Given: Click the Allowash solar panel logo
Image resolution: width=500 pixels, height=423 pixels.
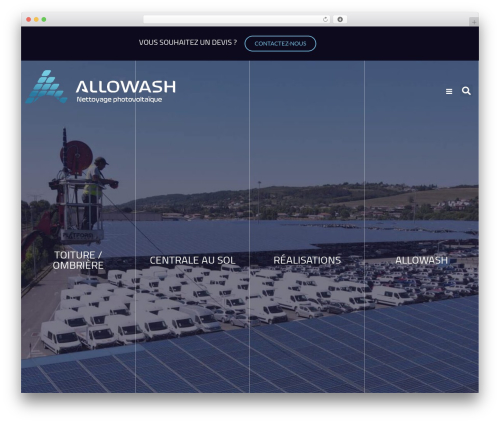Looking at the screenshot, I should (46, 87).
